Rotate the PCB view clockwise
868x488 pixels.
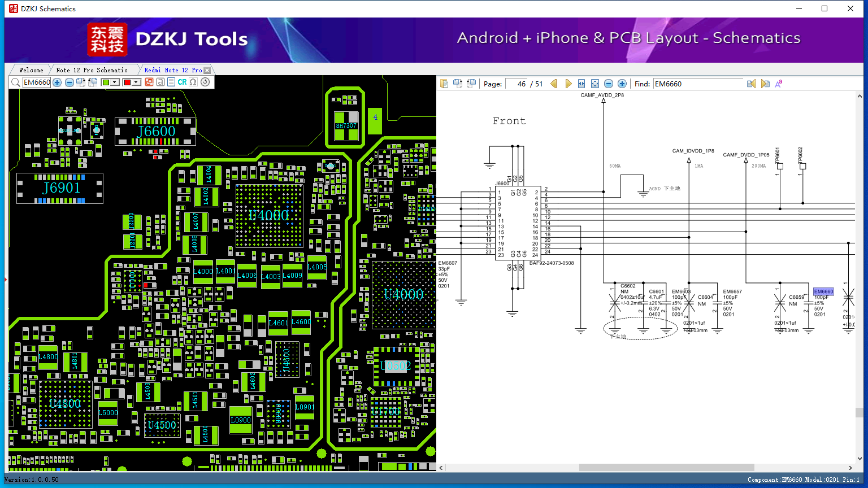[81, 82]
